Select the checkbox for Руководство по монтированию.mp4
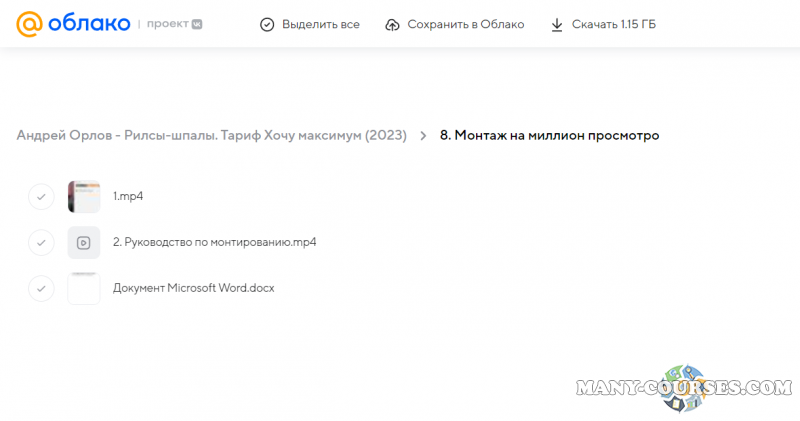This screenshot has height=421, width=800. (40, 242)
